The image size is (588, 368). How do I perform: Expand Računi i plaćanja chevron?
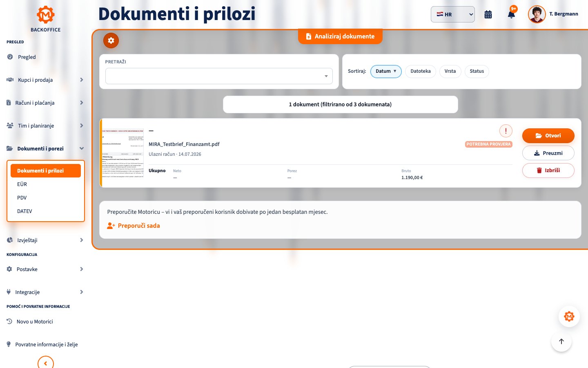[x=82, y=103]
